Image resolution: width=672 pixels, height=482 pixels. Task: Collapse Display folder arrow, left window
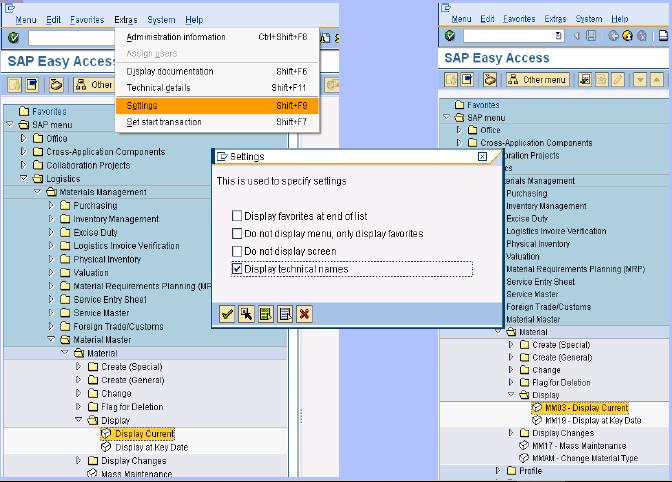pos(78,420)
